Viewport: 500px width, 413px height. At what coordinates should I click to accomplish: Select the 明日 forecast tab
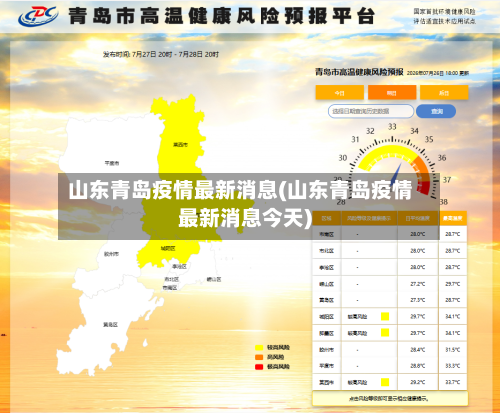[x=392, y=93]
